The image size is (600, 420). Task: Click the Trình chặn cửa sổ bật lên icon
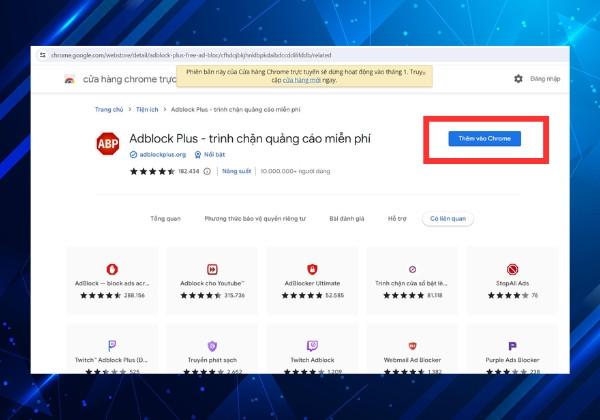tap(412, 269)
